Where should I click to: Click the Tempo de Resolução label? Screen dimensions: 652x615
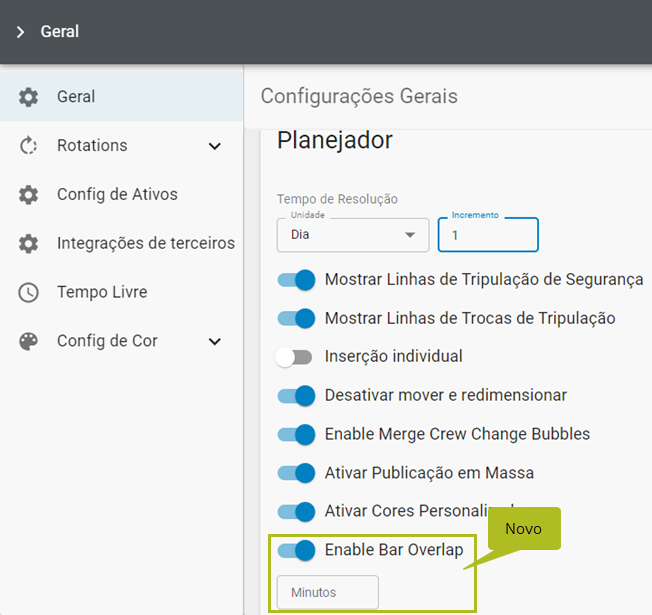[x=337, y=199]
